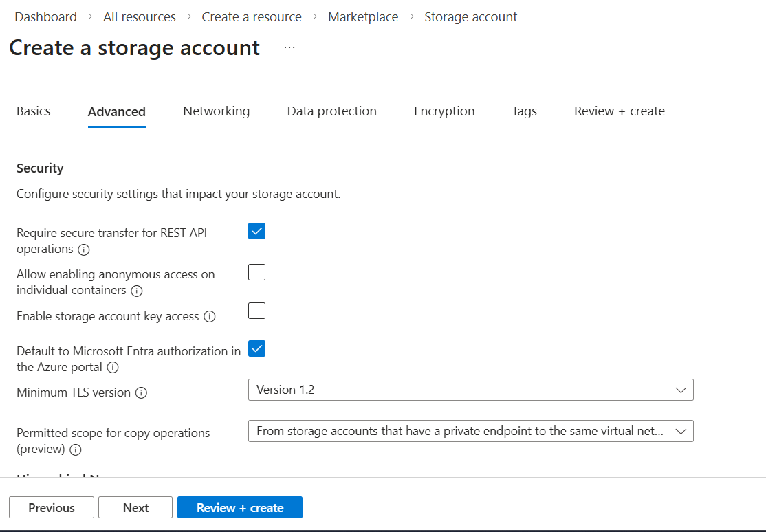
Task: Go to the Encryption tab
Action: 444,111
